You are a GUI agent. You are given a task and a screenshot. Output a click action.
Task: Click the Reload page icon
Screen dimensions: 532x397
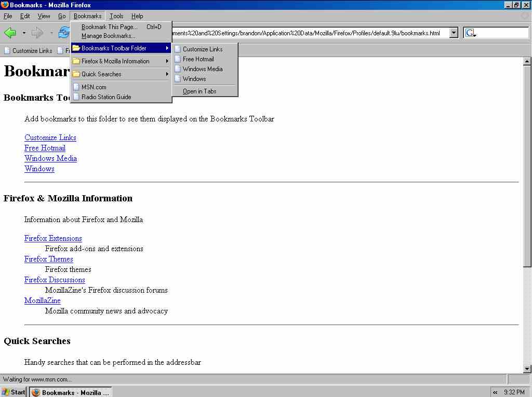[64, 33]
